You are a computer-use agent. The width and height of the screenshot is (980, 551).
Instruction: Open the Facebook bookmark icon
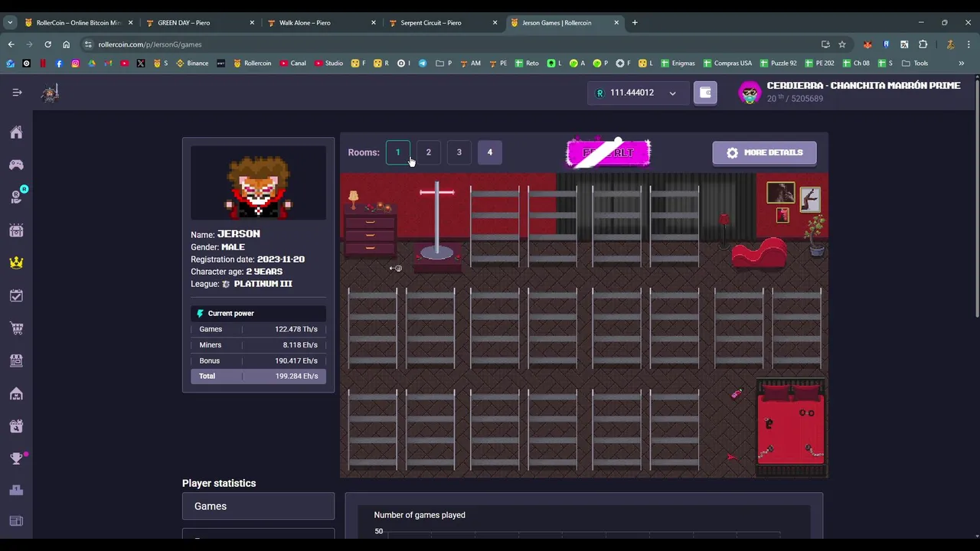[x=59, y=64]
